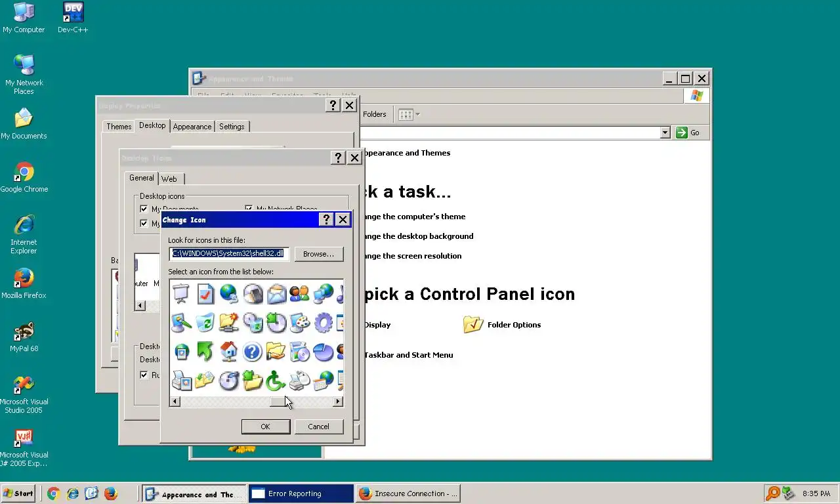
Task: Open the Start menu
Action: point(18,493)
